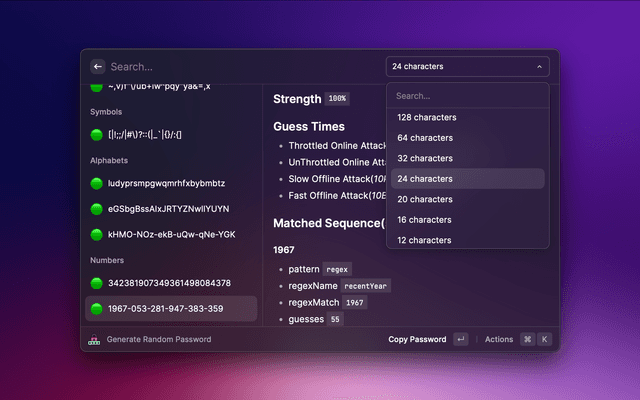
Task: Collapse the 24 characters length dropdown
Action: [x=467, y=67]
